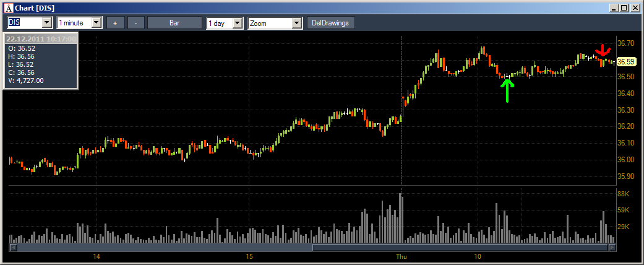Click the DIS symbol input field
644x265 pixels.
pyautogui.click(x=25, y=22)
